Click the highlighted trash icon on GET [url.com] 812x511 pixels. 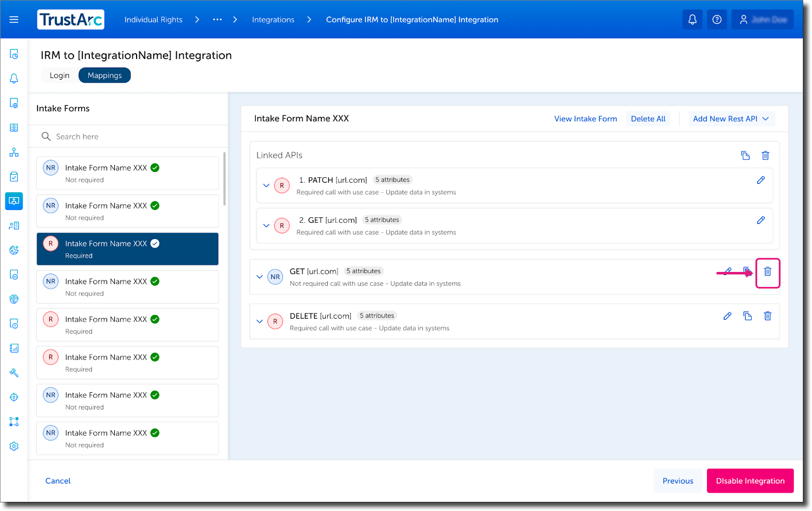tap(767, 272)
